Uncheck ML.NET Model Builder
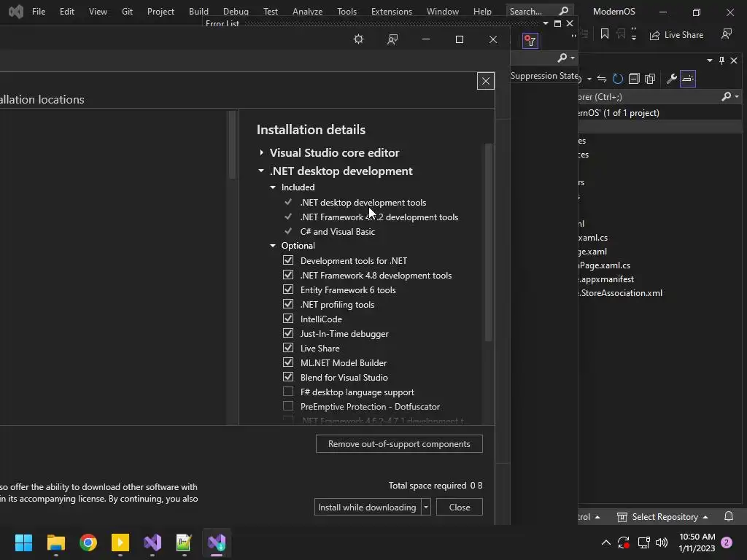Screen dimensions: 747x560 click(287, 362)
